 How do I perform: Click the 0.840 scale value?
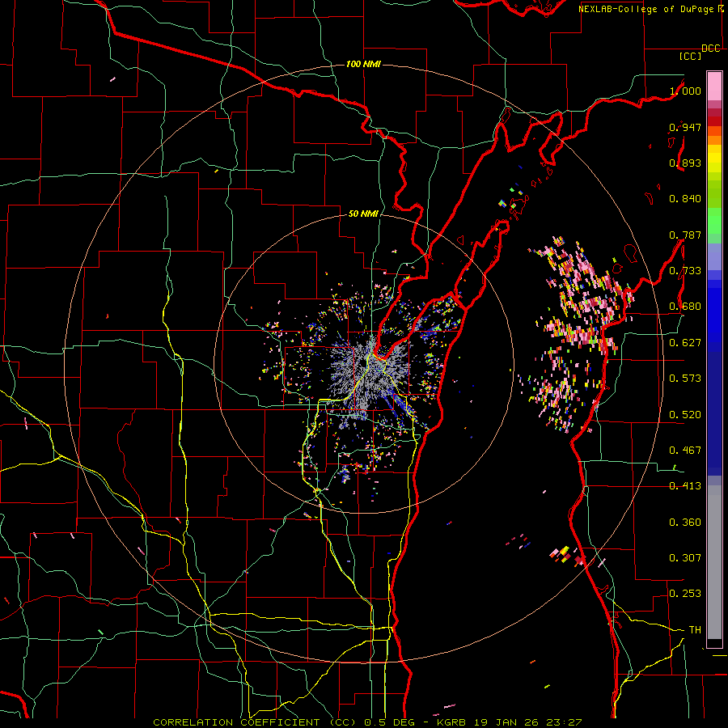click(685, 199)
